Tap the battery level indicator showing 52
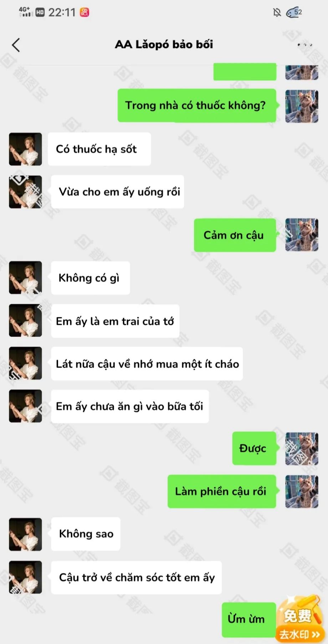Image resolution: width=328 pixels, height=644 pixels. pyautogui.click(x=294, y=12)
